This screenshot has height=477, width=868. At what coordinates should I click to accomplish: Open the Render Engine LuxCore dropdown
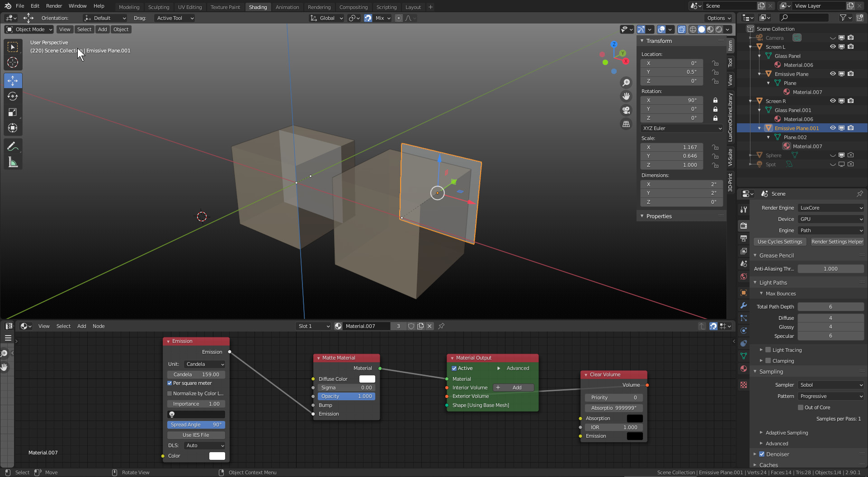[x=831, y=208]
